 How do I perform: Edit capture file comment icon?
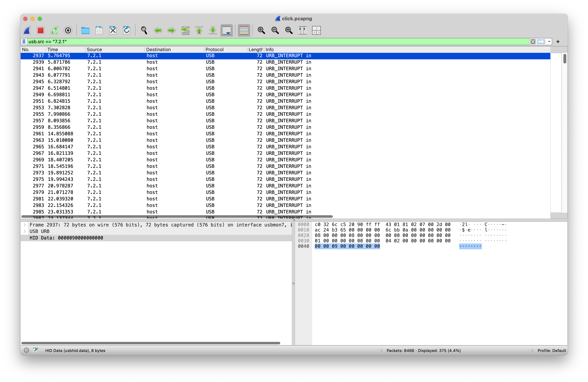click(36, 350)
